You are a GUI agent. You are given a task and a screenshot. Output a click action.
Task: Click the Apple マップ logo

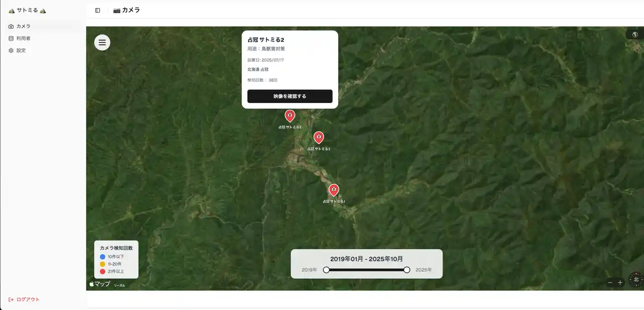pyautogui.click(x=100, y=284)
